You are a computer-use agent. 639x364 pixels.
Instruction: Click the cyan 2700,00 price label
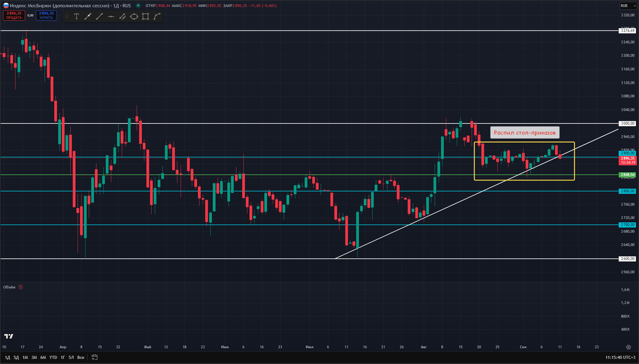click(x=628, y=225)
